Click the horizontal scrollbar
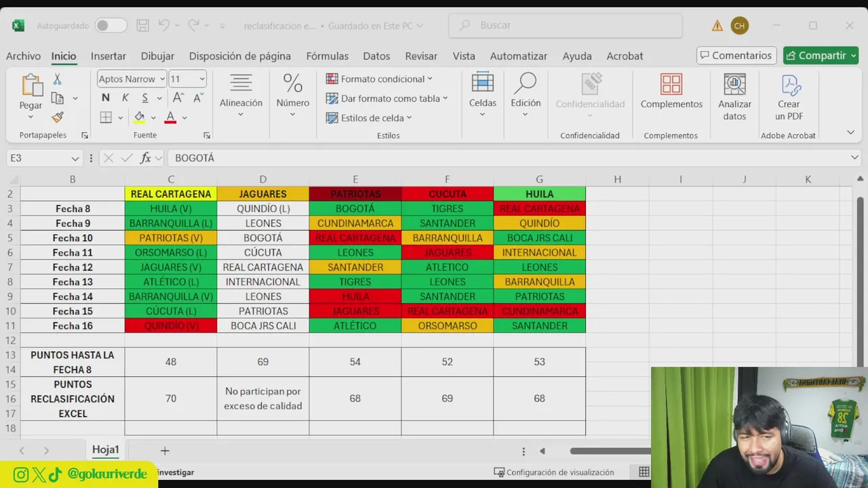Viewport: 868px width, 488px height. tap(610, 451)
